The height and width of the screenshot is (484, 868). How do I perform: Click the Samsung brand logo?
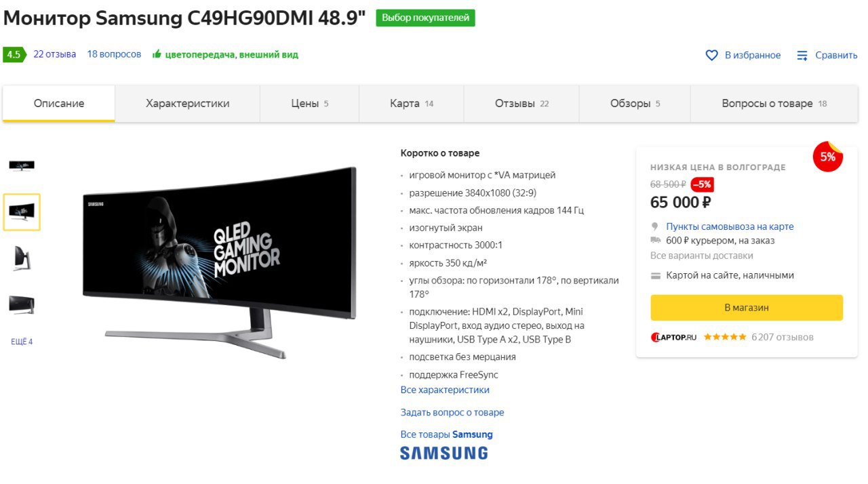[x=443, y=453]
